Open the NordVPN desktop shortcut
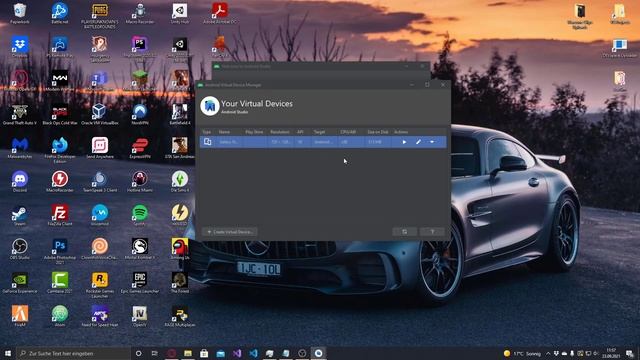Image resolution: width=640 pixels, height=360 pixels. (140, 115)
